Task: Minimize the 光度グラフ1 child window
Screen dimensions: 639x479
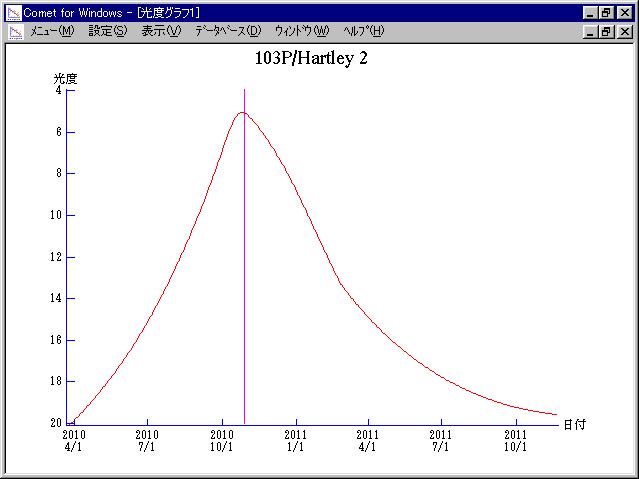Action: [x=590, y=32]
